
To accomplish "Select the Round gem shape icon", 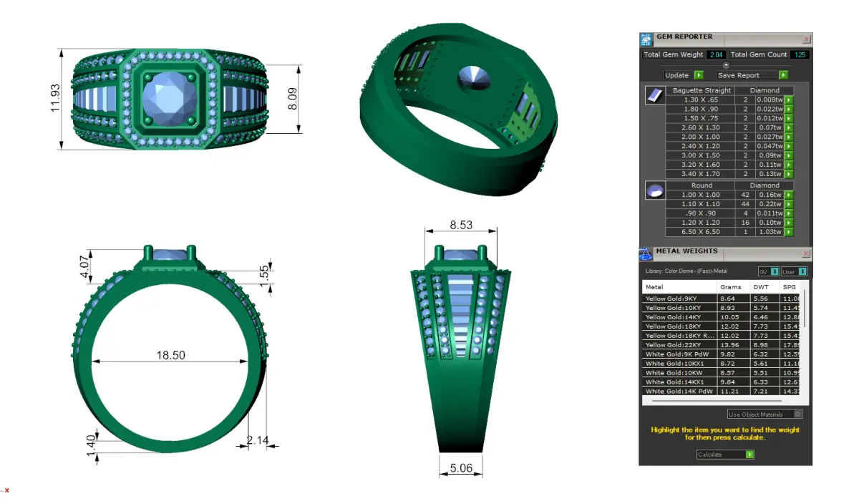I will click(x=654, y=190).
